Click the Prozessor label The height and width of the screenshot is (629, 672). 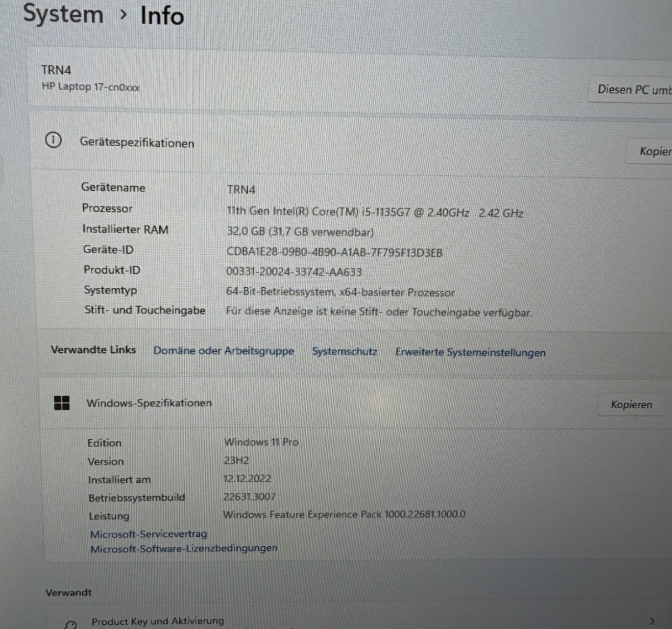(107, 208)
